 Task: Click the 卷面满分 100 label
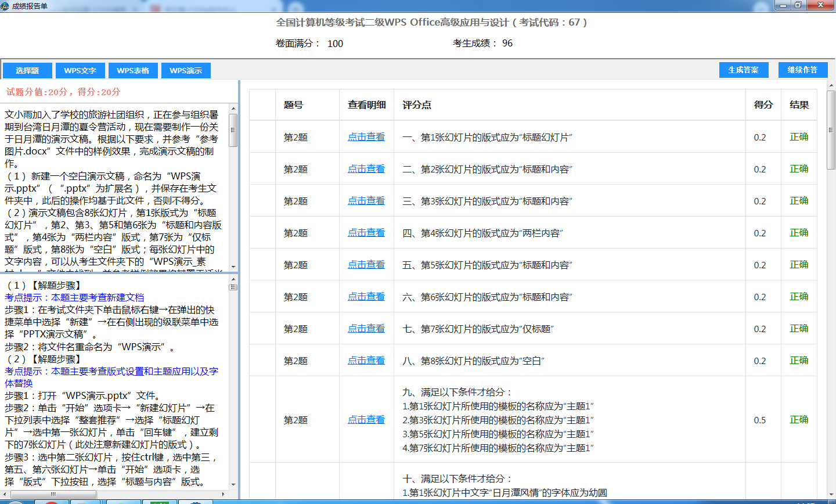[x=309, y=44]
